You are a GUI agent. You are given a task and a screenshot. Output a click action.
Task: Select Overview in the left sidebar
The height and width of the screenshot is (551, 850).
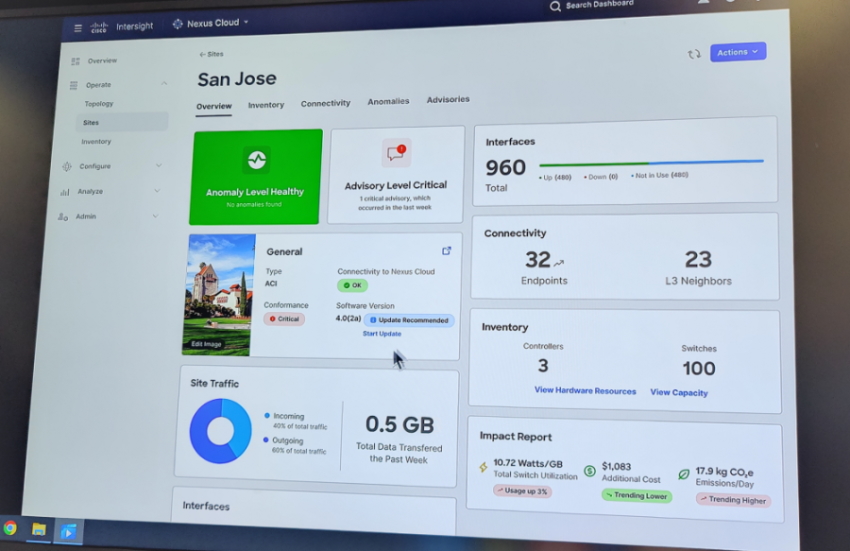(102, 61)
